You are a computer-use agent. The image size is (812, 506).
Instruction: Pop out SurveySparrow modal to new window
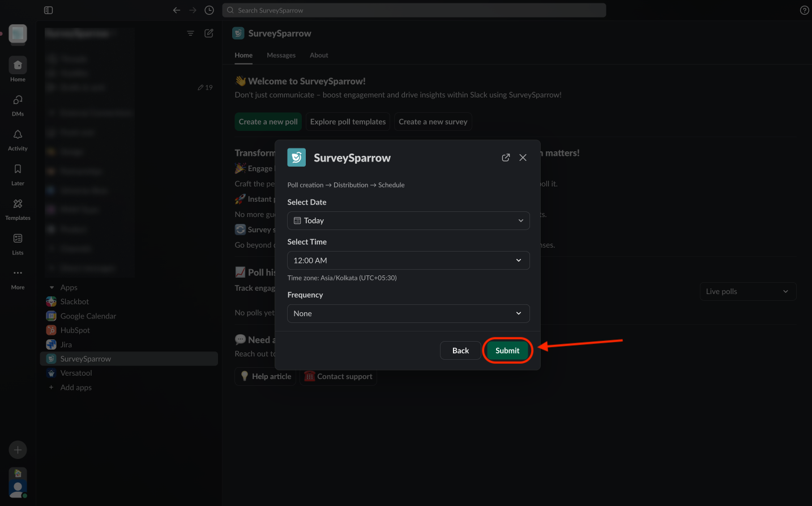[506, 158]
